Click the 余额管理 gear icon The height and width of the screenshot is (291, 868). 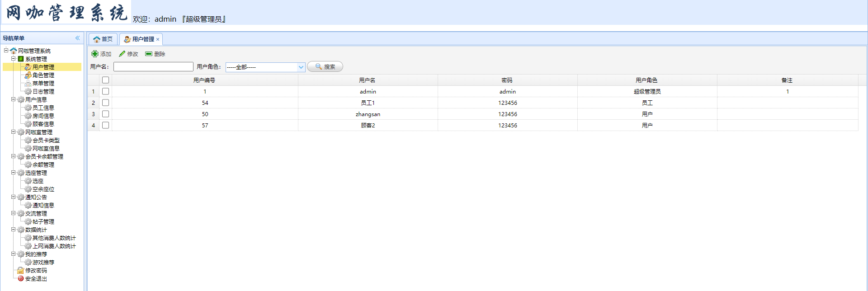point(28,164)
